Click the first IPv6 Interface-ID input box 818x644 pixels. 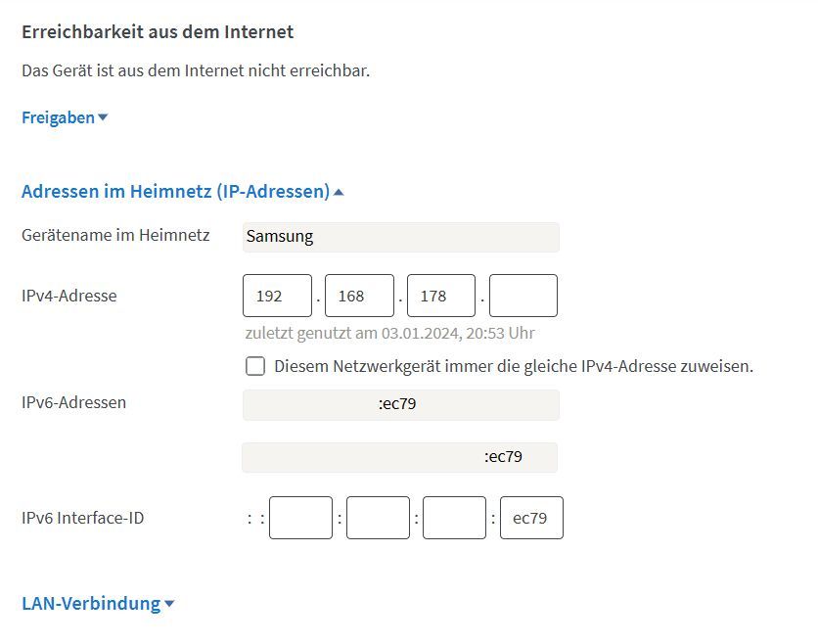(x=300, y=518)
